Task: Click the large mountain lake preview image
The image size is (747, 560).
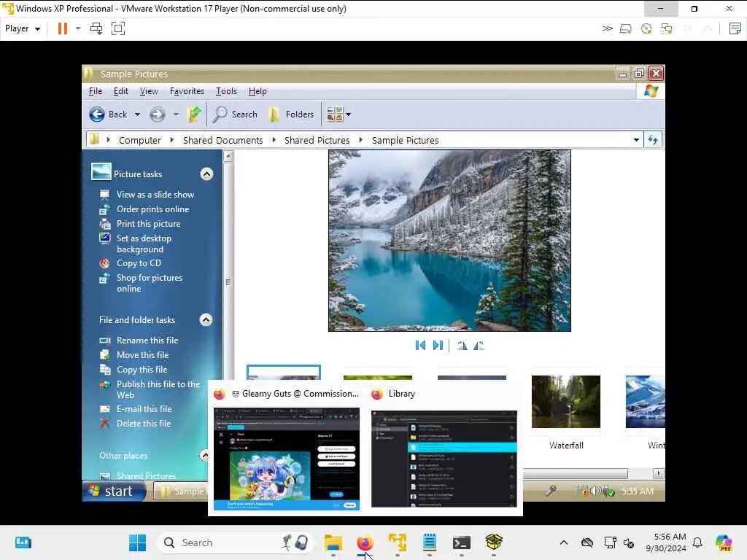Action: coord(449,241)
